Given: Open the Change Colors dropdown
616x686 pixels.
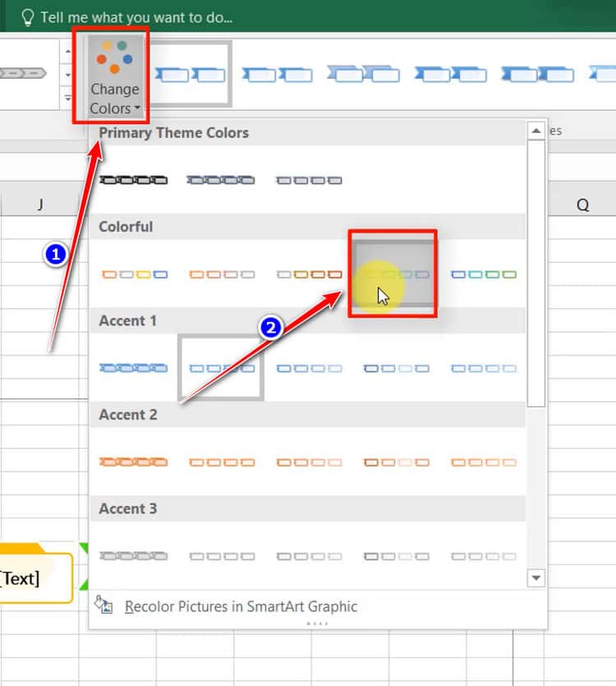Looking at the screenshot, I should 114,76.
